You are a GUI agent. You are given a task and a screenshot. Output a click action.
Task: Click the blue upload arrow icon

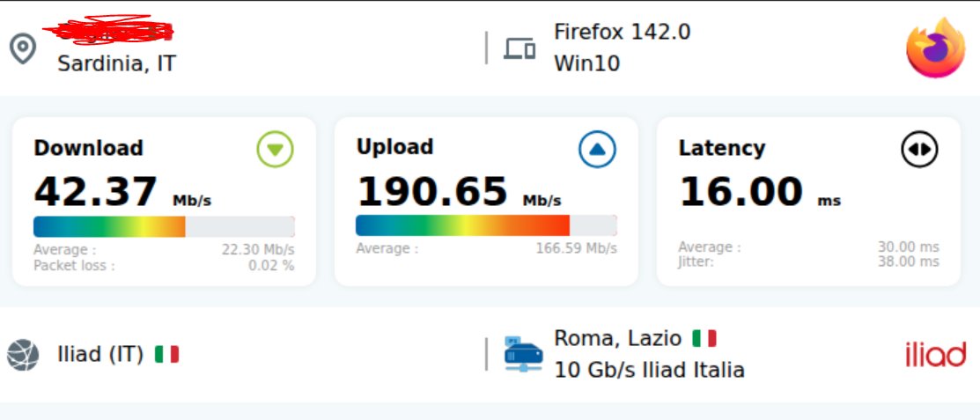click(x=597, y=150)
